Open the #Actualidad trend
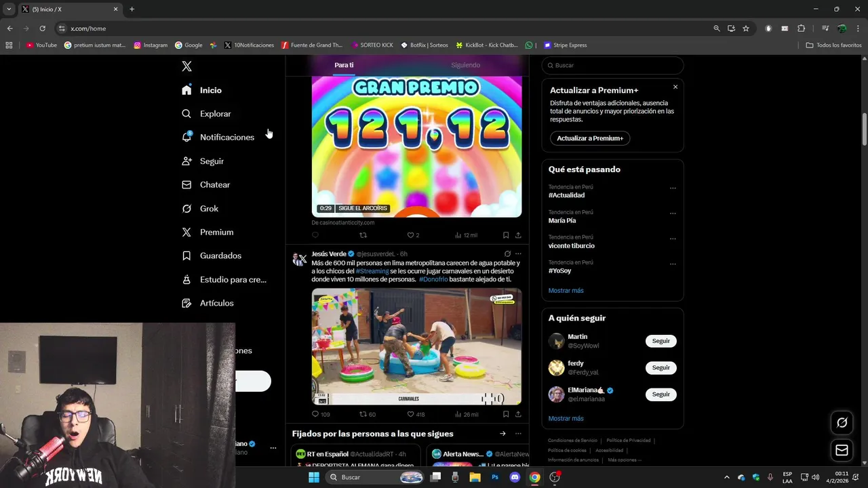868x488 pixels. (566, 195)
